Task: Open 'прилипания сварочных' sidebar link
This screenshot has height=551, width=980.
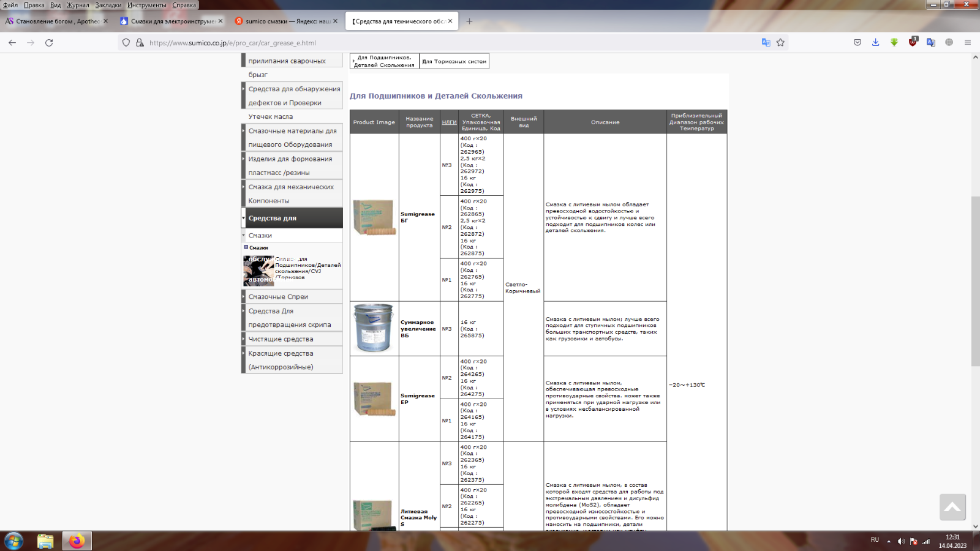Action: click(x=287, y=61)
